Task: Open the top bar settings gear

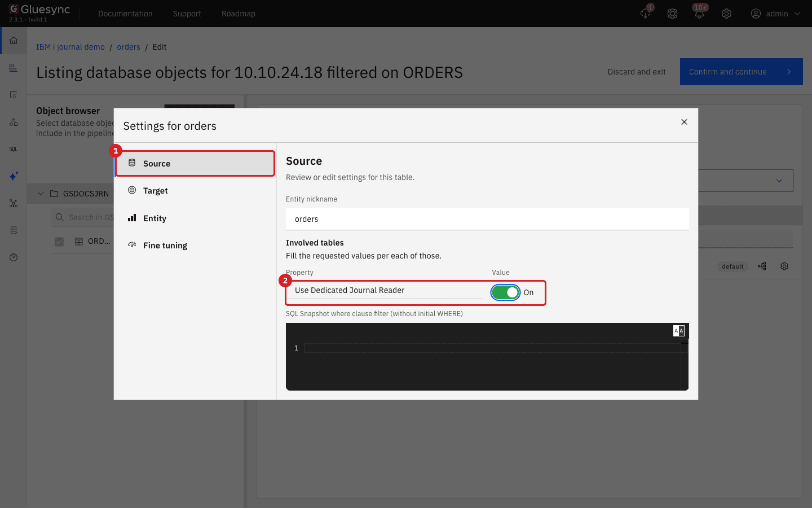Action: [726, 14]
